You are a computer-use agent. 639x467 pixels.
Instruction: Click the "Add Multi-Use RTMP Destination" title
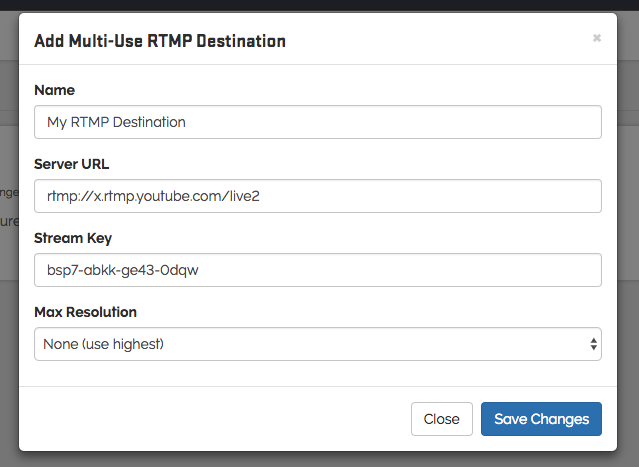[x=160, y=41]
